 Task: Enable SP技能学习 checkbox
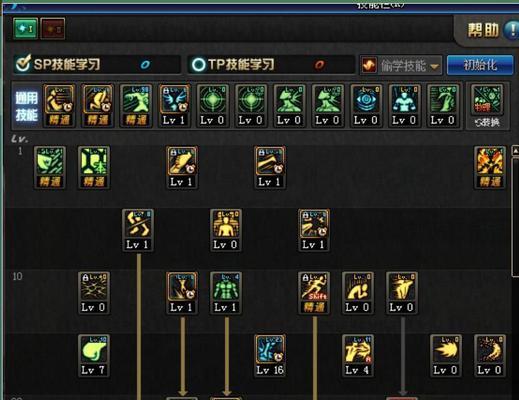[23, 63]
